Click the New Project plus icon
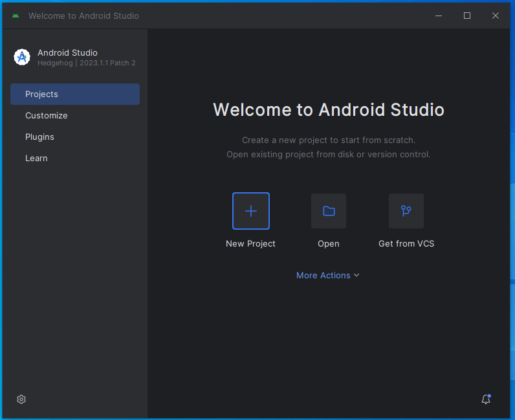Screen dimensions: 515x420 coord(251,211)
